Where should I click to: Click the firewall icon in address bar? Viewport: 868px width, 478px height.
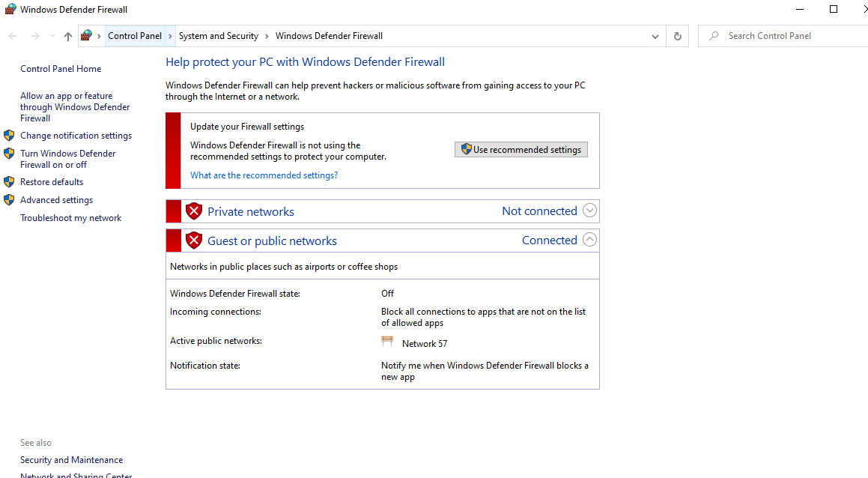click(x=86, y=36)
